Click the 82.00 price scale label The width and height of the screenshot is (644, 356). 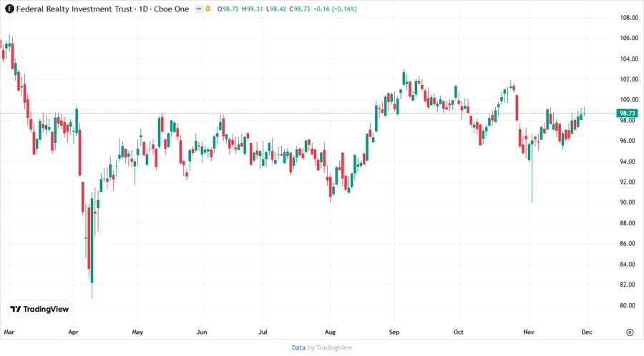coord(629,285)
